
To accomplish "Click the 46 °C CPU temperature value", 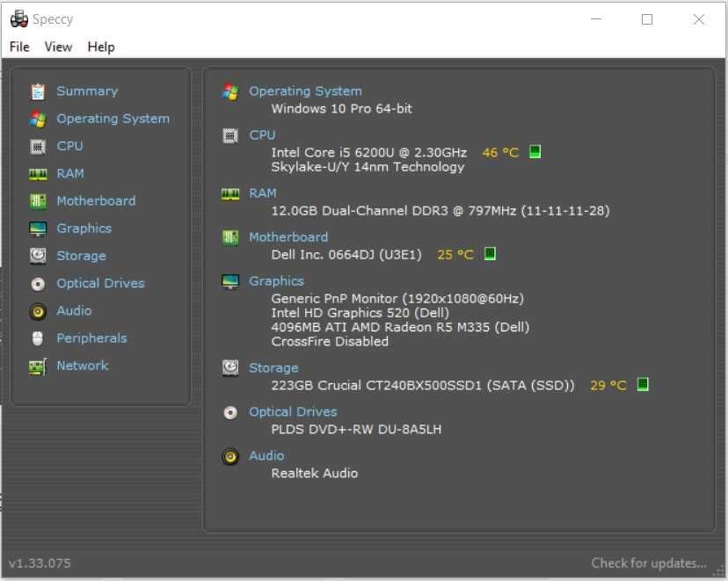I will tap(500, 153).
